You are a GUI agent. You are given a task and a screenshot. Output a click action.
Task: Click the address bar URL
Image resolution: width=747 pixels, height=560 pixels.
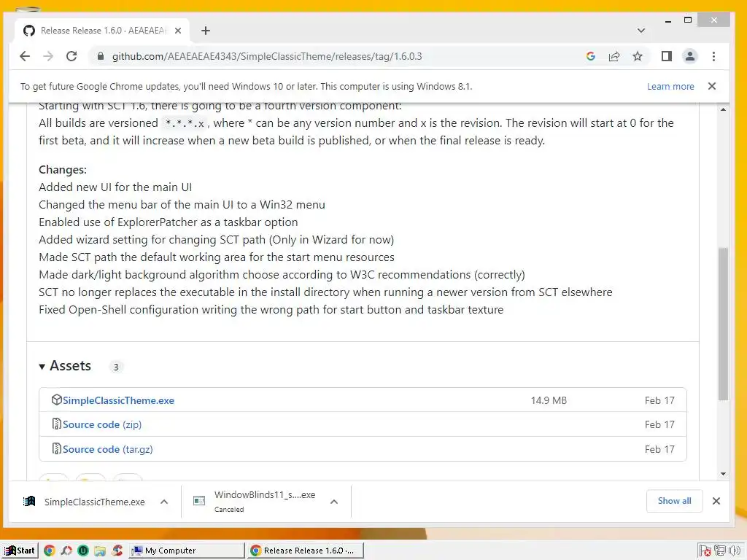[x=267, y=56]
